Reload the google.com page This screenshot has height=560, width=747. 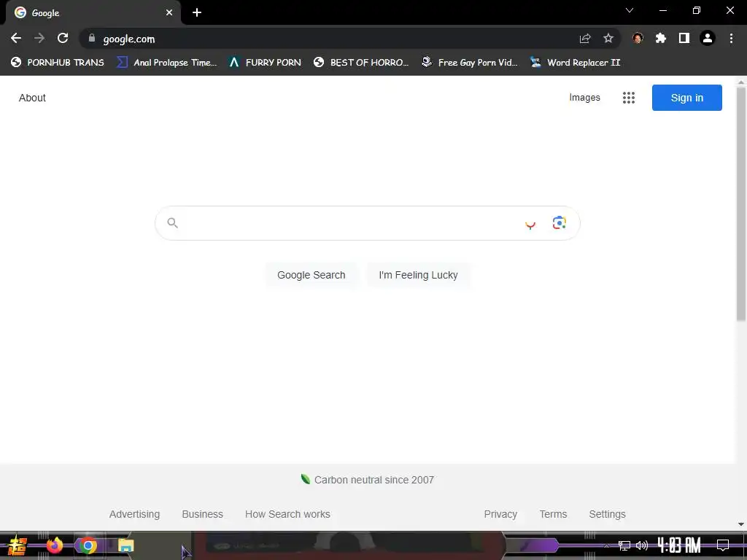63,38
